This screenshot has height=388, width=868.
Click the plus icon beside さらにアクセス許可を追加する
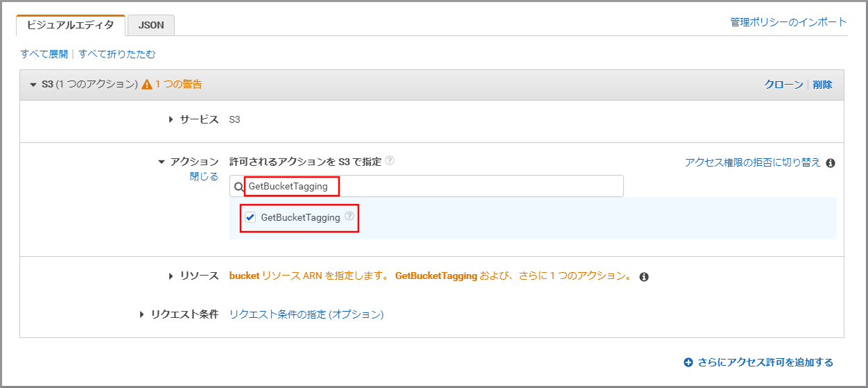pos(688,362)
